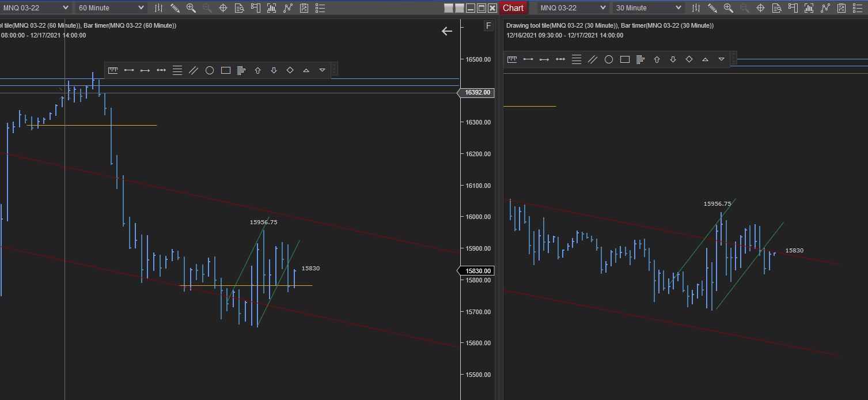868x400 pixels.
Task: Click the 16392.00 price marker on axis
Action: [476, 92]
